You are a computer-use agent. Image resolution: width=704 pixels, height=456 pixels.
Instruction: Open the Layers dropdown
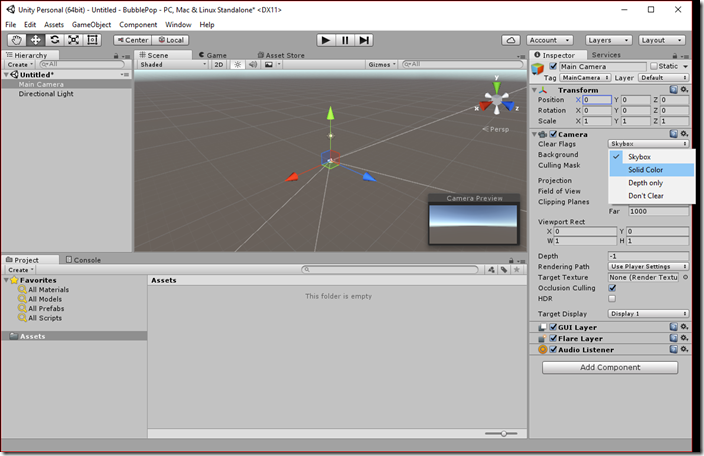pyautogui.click(x=608, y=40)
